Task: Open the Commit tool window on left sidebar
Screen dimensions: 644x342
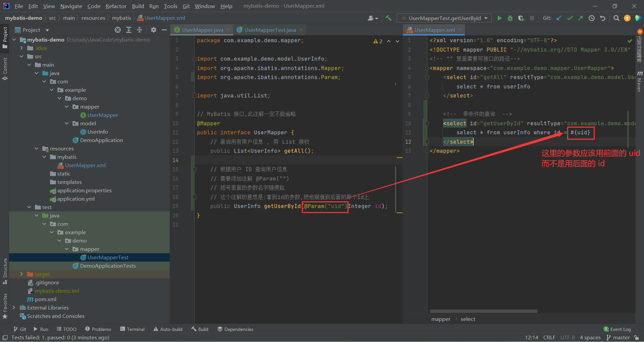Action: point(5,69)
